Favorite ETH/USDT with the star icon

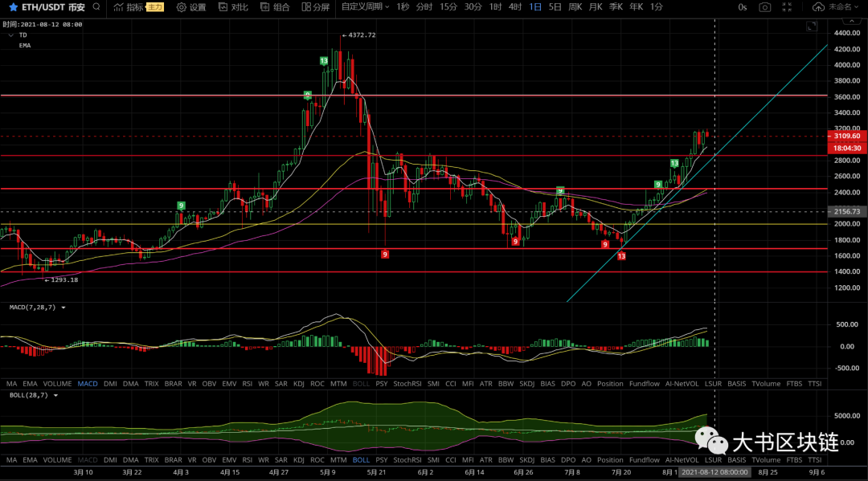coord(14,7)
